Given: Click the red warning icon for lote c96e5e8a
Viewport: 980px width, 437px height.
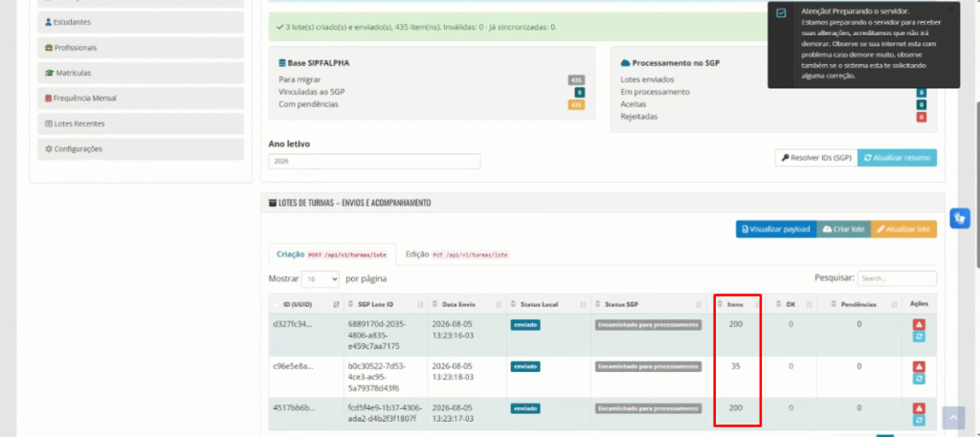Looking at the screenshot, I should tap(919, 366).
